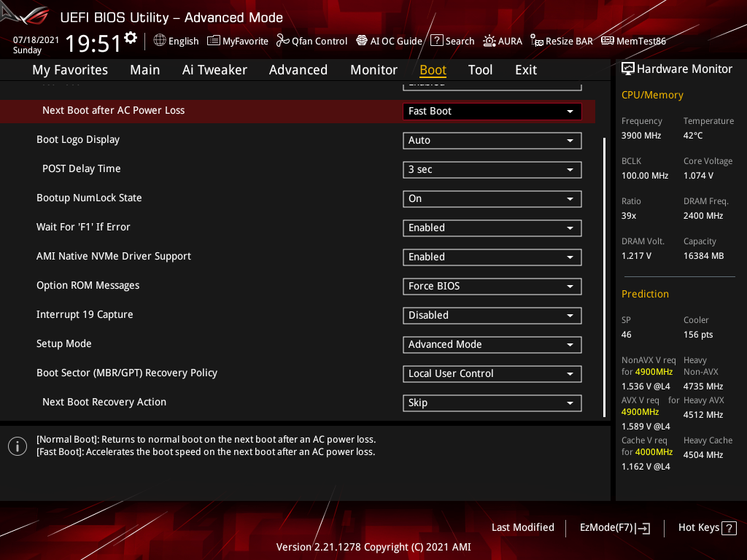The image size is (747, 560).
Task: Change Next Boot after AC Power Loss setting
Action: click(492, 111)
